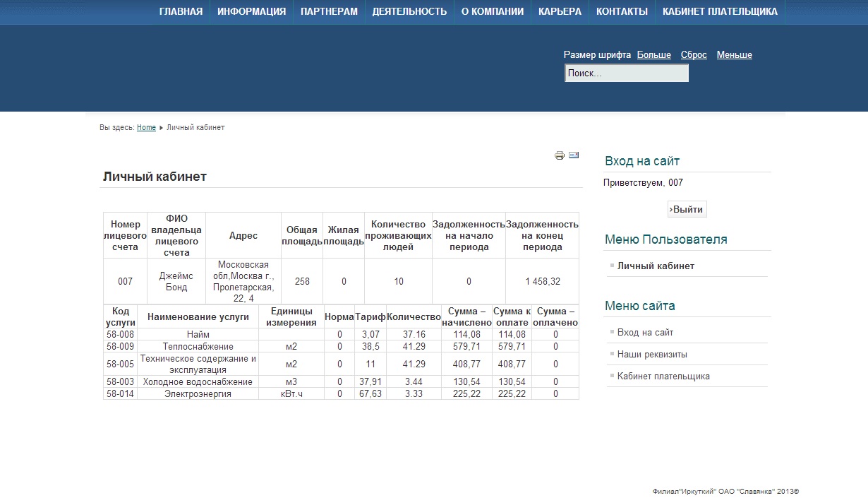Navigate to the КАРЬЕРА page
Screen dimensions: 868x498
coord(560,11)
